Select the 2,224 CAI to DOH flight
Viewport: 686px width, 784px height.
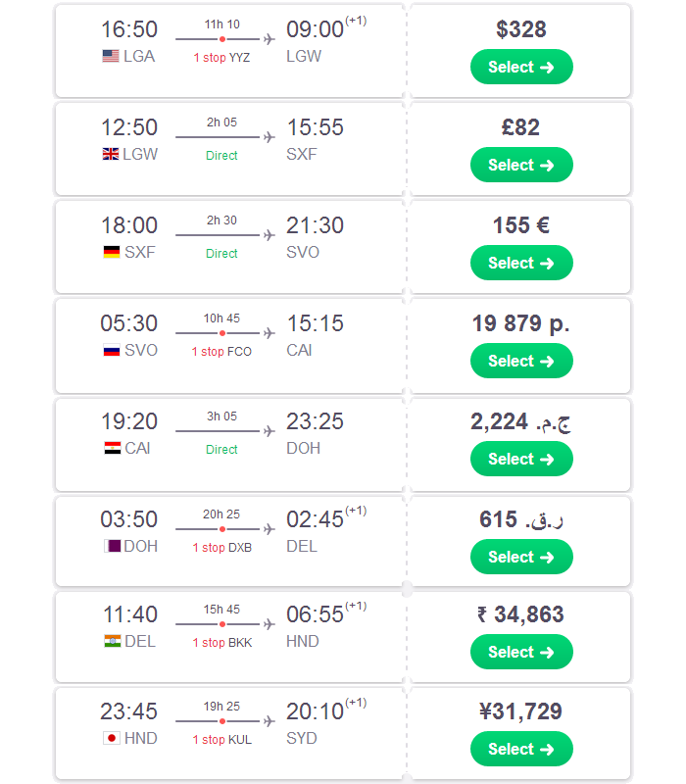pos(521,459)
